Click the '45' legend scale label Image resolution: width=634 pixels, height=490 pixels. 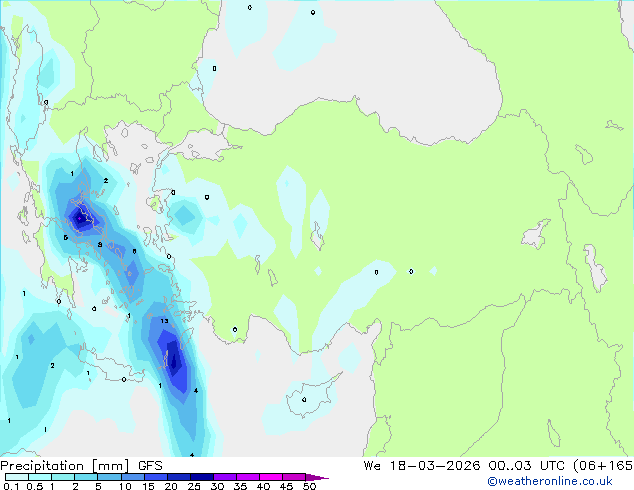coord(287,486)
